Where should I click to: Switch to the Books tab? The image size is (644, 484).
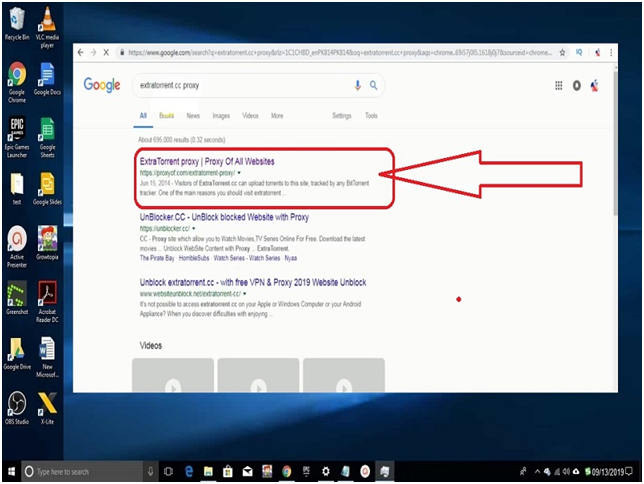pos(166,116)
